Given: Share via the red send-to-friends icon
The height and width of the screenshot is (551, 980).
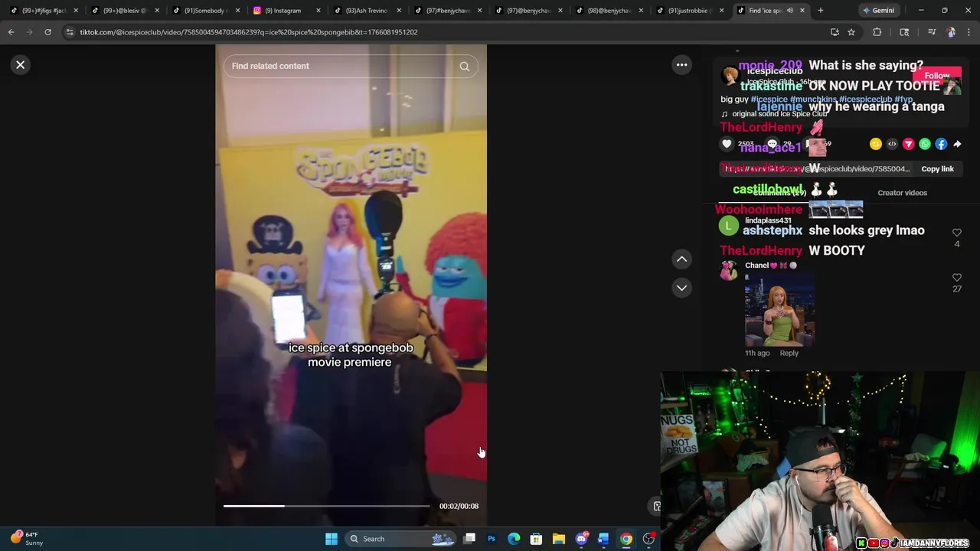Looking at the screenshot, I should (x=909, y=144).
